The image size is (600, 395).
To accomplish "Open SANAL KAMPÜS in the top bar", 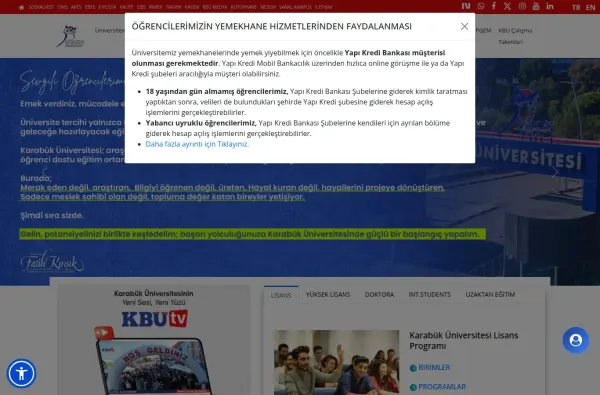I will [295, 7].
